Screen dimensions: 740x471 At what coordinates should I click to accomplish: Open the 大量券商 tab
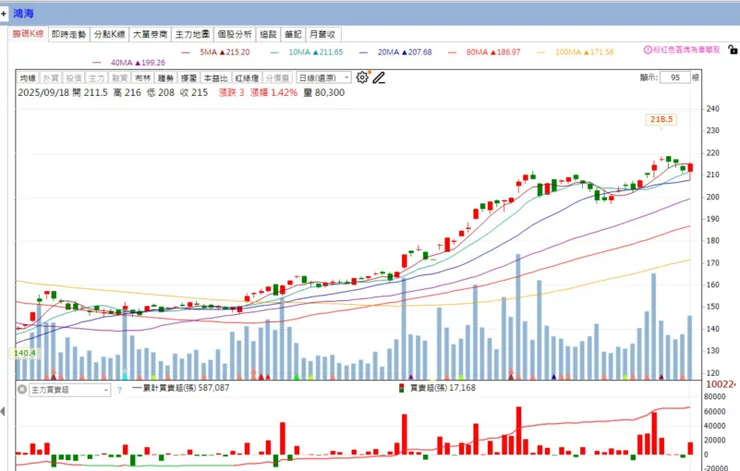click(x=150, y=34)
